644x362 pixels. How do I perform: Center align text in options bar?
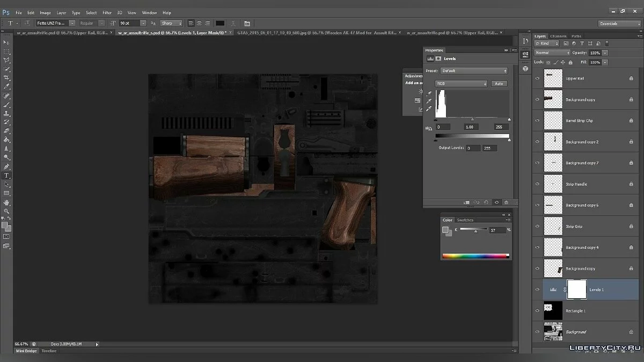pyautogui.click(x=199, y=23)
